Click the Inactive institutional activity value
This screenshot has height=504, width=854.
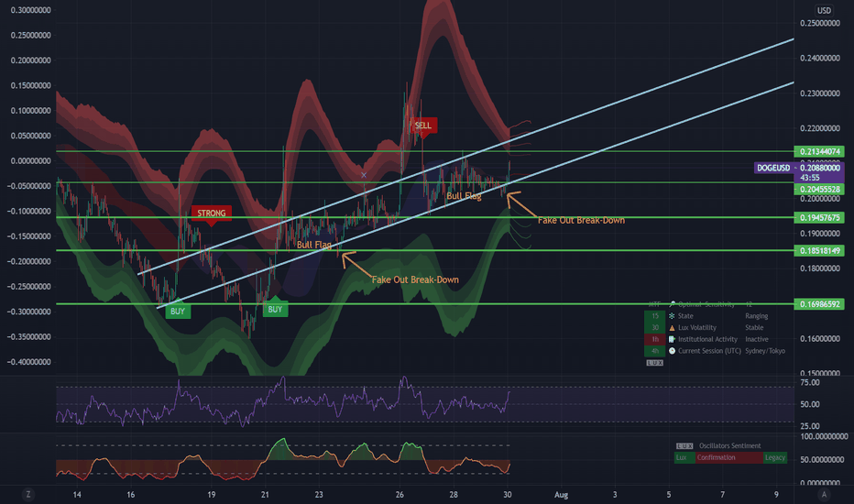(x=757, y=339)
